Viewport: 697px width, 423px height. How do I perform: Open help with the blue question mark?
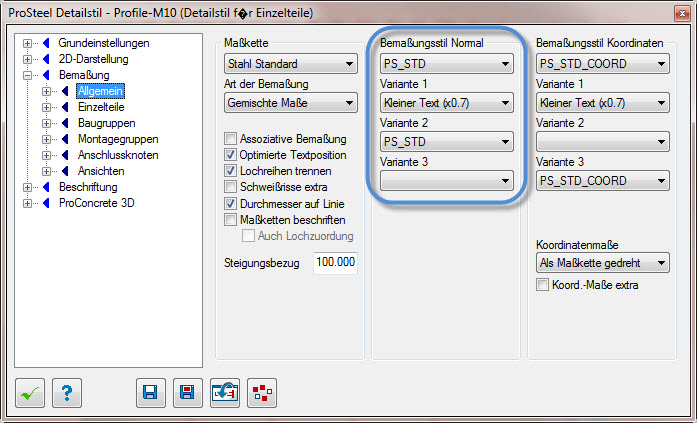(x=67, y=393)
